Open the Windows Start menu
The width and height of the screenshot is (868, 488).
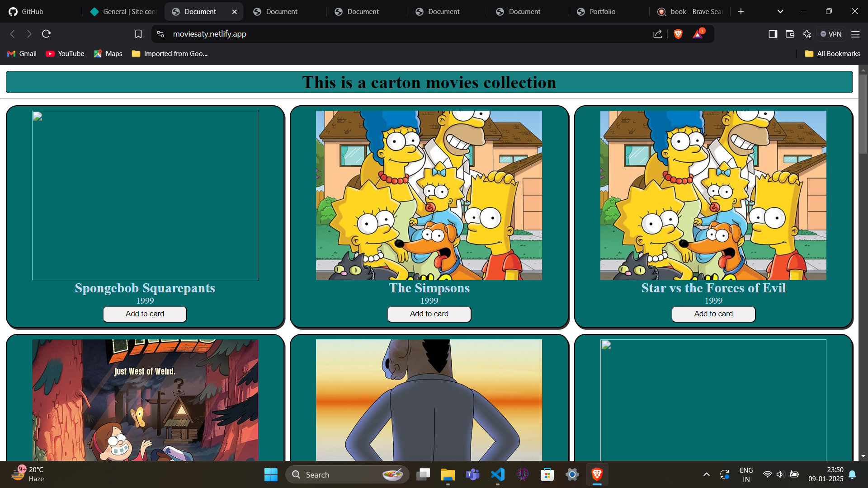[271, 474]
